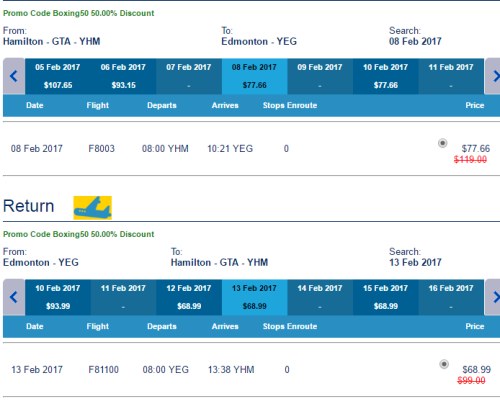Click previous dates arrow for departing flight

14,76
